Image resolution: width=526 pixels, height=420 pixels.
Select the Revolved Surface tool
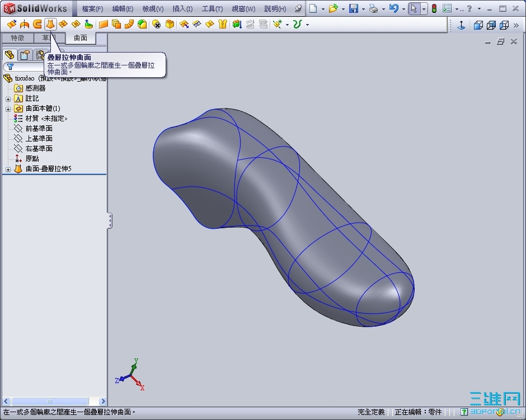coord(25,24)
